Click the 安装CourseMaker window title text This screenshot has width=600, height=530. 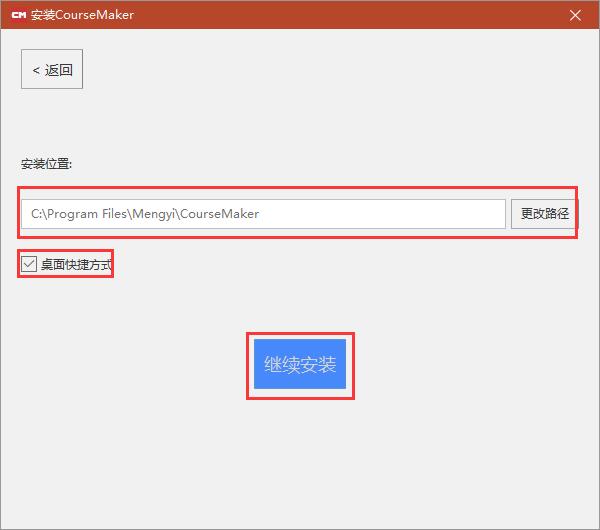click(x=82, y=15)
